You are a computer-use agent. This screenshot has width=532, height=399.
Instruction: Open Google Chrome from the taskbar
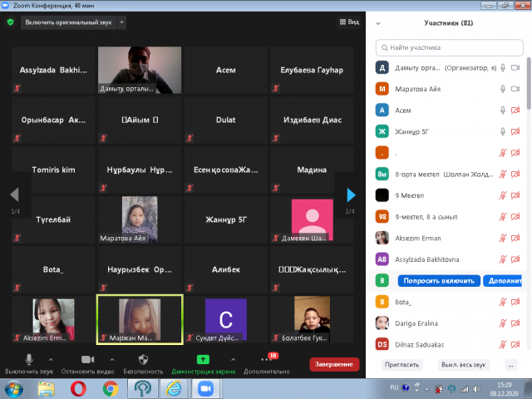coord(111,388)
